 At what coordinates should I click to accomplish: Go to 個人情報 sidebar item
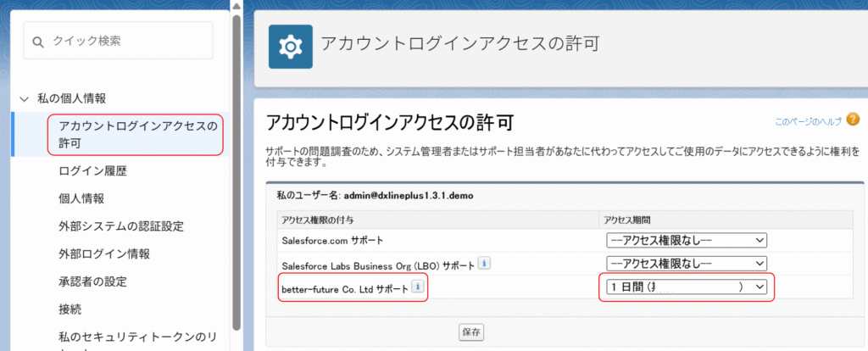(x=81, y=198)
